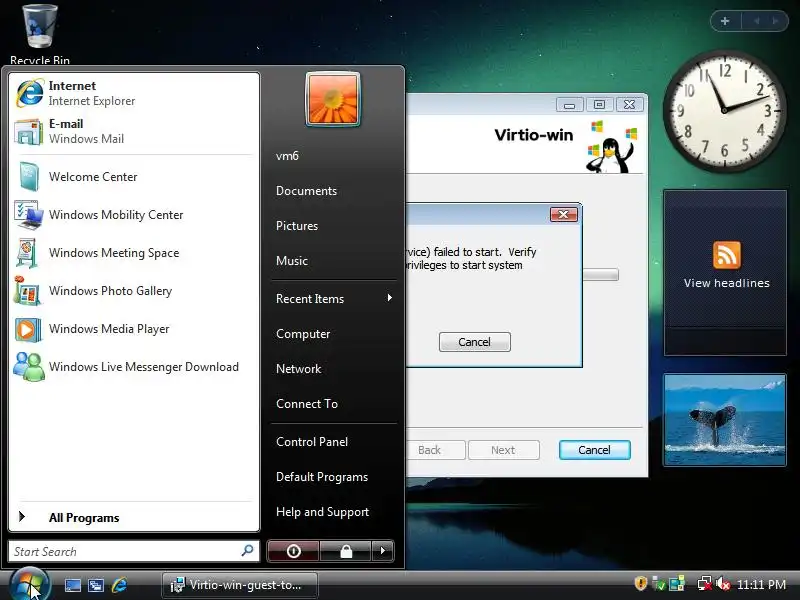Click View headlines RSS gadget
Screen dimensions: 800x600
point(725,272)
